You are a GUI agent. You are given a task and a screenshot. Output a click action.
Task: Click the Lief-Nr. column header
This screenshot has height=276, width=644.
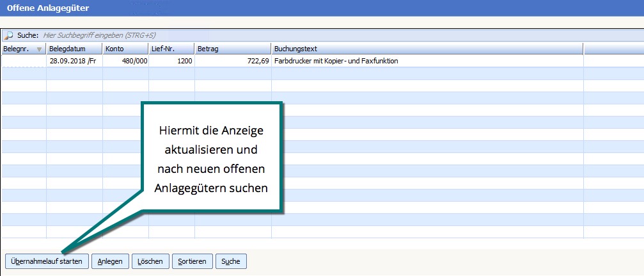(x=171, y=49)
